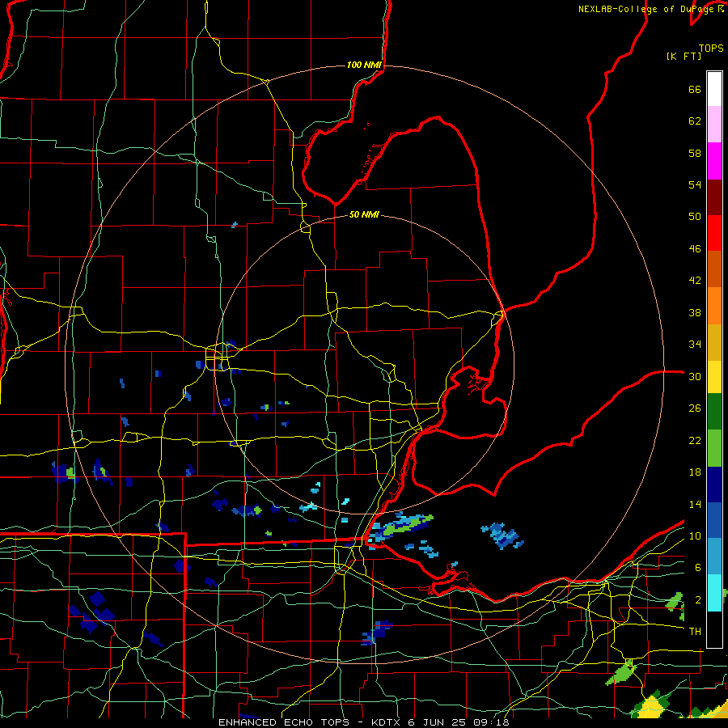Image resolution: width=728 pixels, height=728 pixels.
Task: Click the 66 legend value
Action: (x=695, y=90)
